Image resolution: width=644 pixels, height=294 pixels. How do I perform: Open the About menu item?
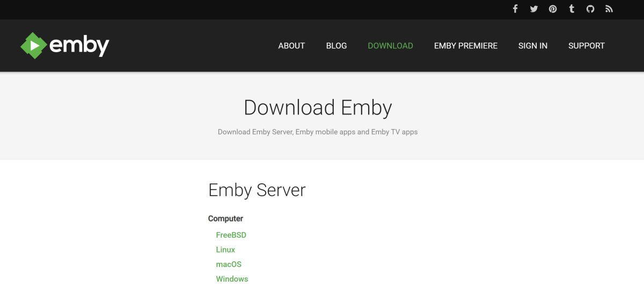pos(291,46)
